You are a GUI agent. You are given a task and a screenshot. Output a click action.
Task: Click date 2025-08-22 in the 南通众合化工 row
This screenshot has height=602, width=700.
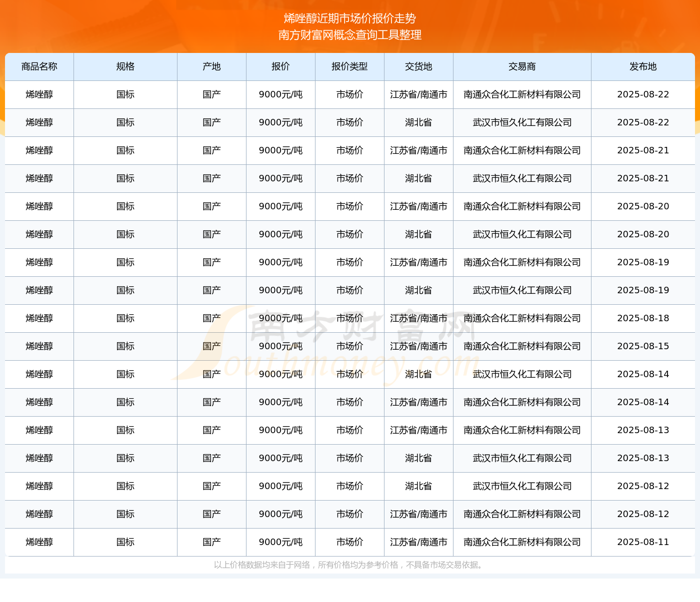pyautogui.click(x=643, y=94)
